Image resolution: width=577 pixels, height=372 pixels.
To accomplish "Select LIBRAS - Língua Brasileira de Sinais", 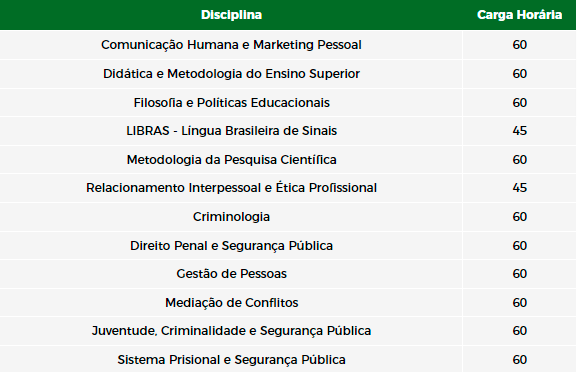I will point(231,131).
